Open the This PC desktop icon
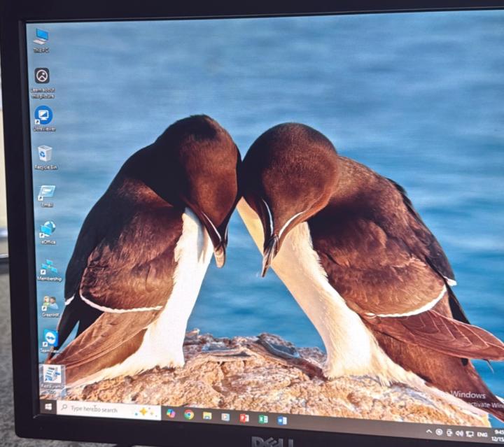The image size is (504, 447). click(41, 36)
